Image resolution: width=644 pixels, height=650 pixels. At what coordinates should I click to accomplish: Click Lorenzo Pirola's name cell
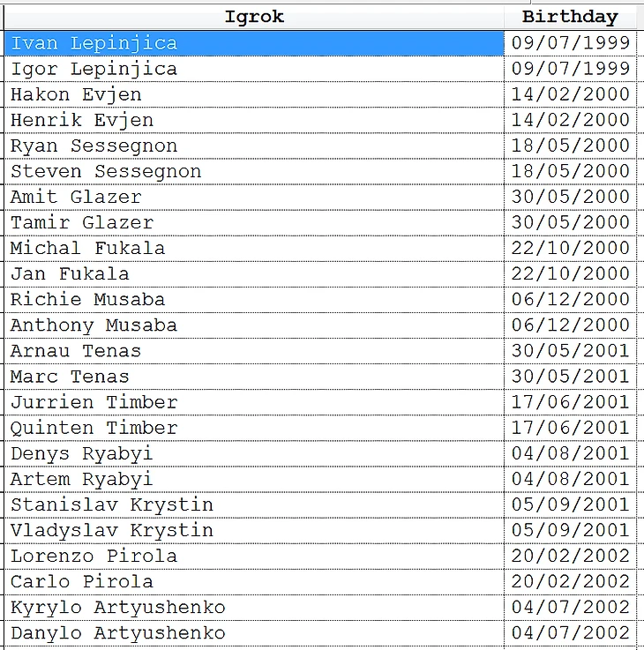pyautogui.click(x=94, y=556)
